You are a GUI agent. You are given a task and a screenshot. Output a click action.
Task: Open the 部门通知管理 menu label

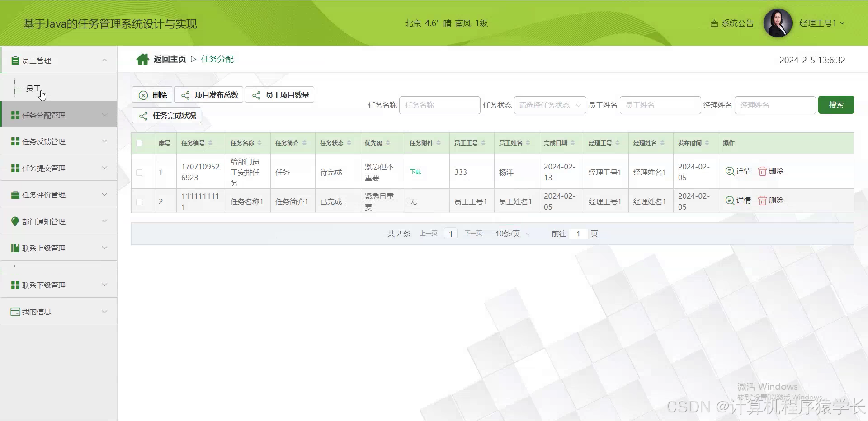pos(44,221)
